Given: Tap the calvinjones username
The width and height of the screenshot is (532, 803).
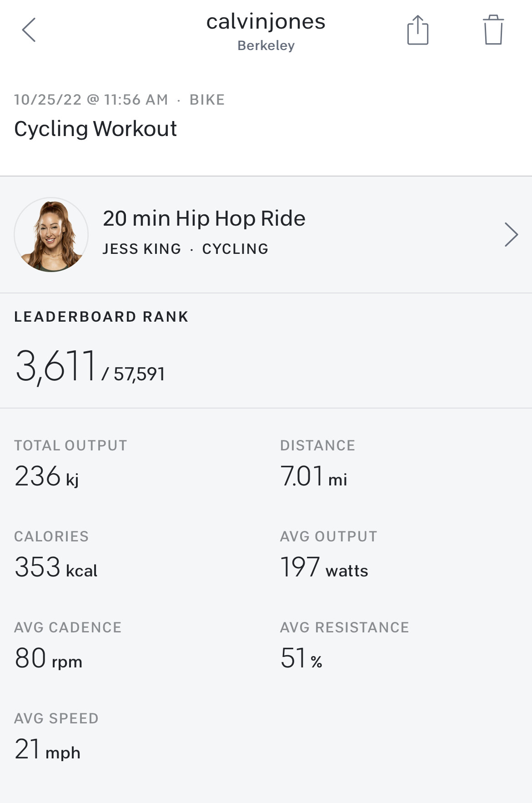Looking at the screenshot, I should click(266, 21).
